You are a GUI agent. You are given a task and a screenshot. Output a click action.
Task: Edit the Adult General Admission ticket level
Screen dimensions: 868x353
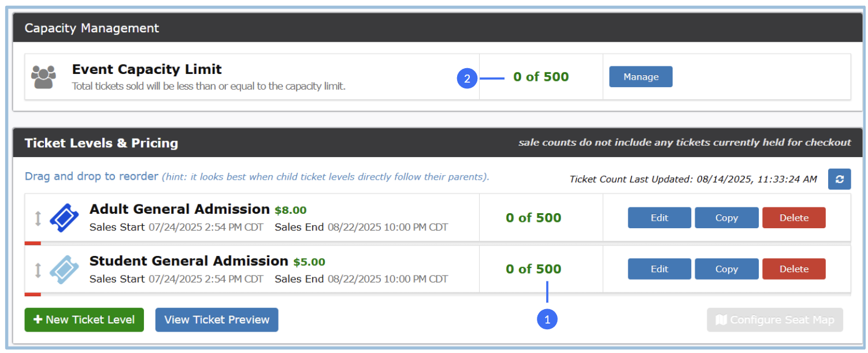point(659,218)
